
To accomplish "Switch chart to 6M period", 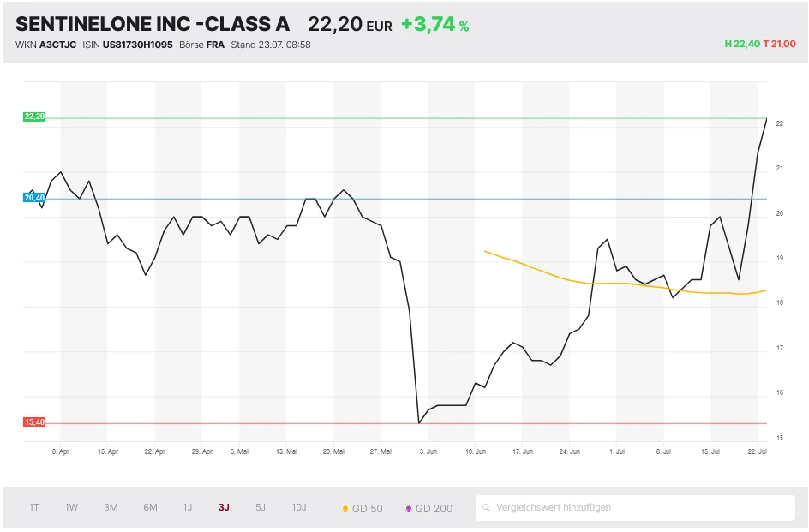I will 150,507.
